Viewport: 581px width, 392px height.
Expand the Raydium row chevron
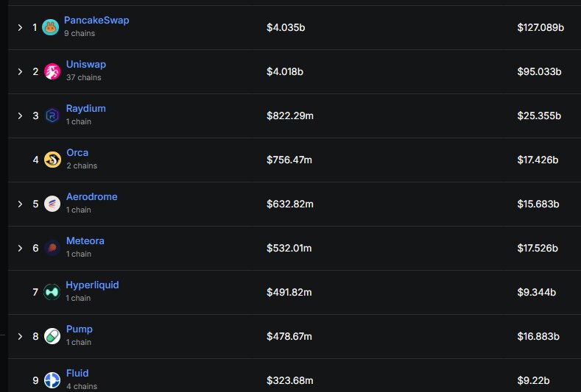[20, 115]
